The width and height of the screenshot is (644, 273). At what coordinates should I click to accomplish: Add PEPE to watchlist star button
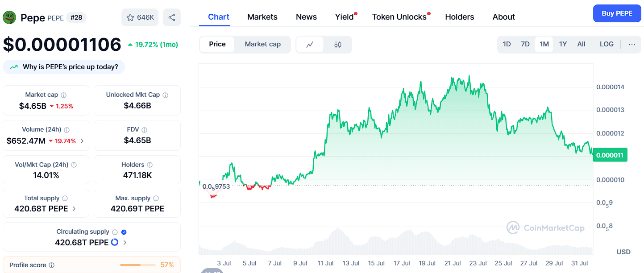tap(140, 17)
